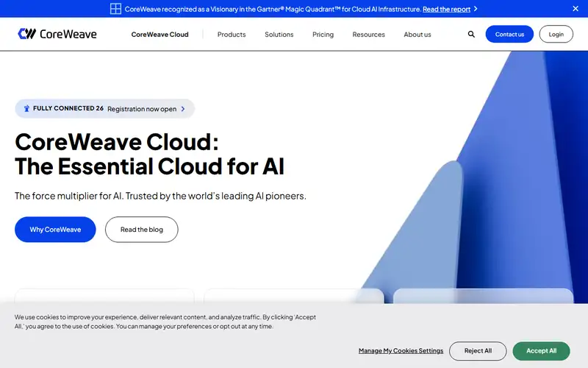Open Manage My Cookies Settings link

[x=401, y=351]
